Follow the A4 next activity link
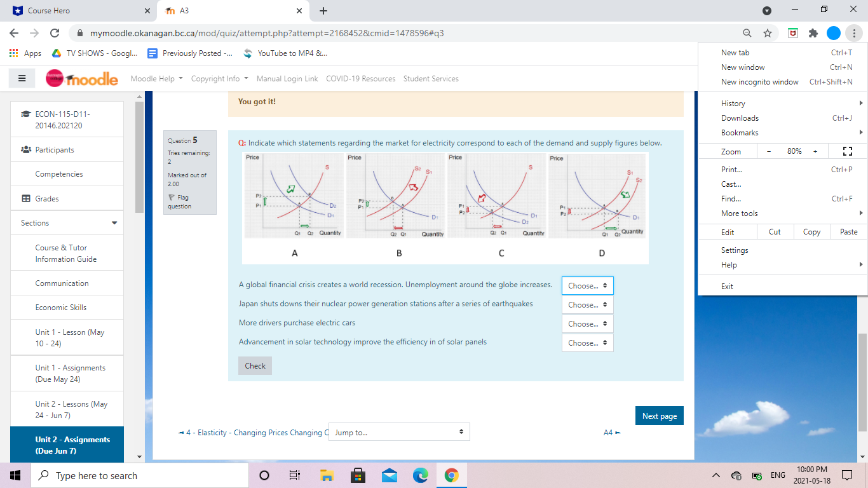This screenshot has width=868, height=488. click(x=611, y=433)
